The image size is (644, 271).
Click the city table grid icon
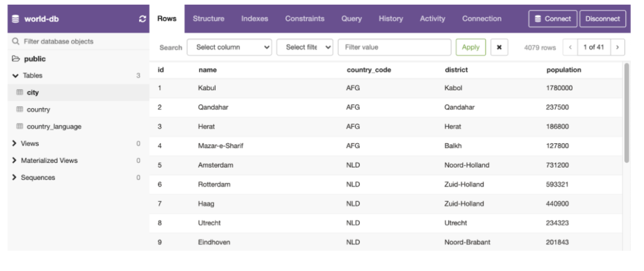(x=20, y=93)
